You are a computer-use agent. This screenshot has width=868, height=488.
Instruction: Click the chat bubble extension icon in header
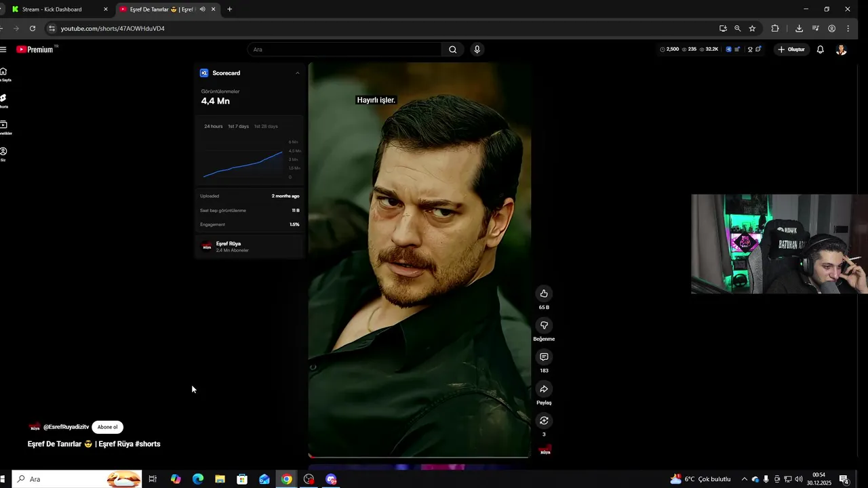tap(758, 49)
